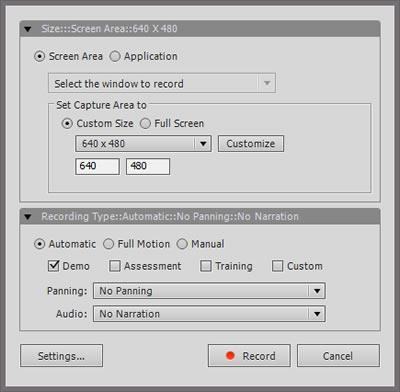Start recording with the red Record button
Screen dimensions: 400x392
click(x=249, y=356)
